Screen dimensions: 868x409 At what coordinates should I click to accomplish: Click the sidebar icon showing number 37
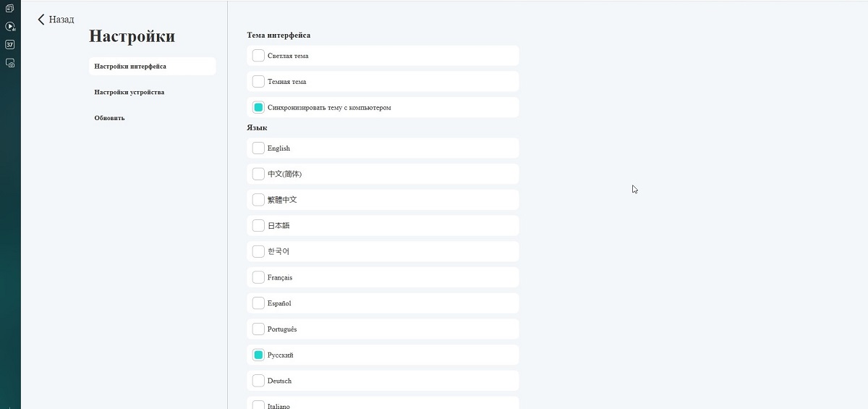point(9,44)
